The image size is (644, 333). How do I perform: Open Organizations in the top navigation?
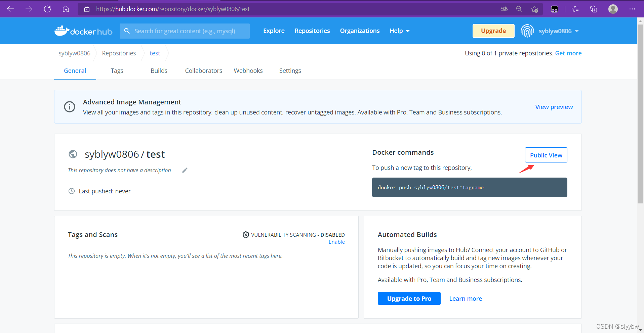pyautogui.click(x=360, y=31)
